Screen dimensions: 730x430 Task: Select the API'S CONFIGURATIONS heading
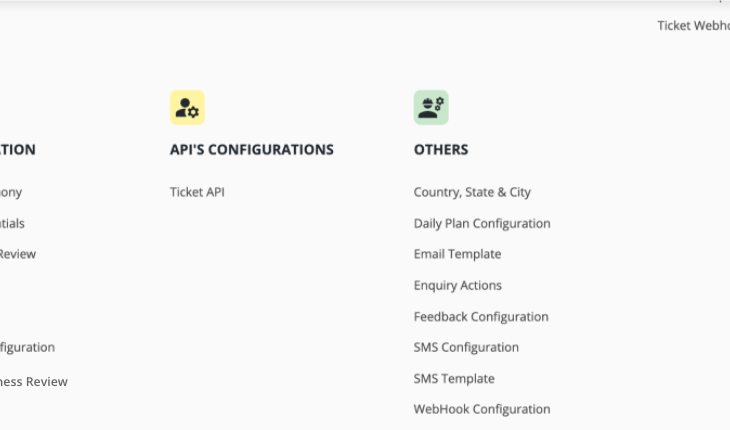tap(252, 149)
